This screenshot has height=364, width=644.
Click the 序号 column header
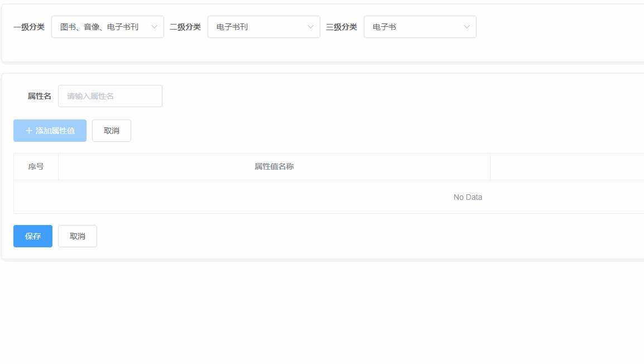[x=35, y=166]
